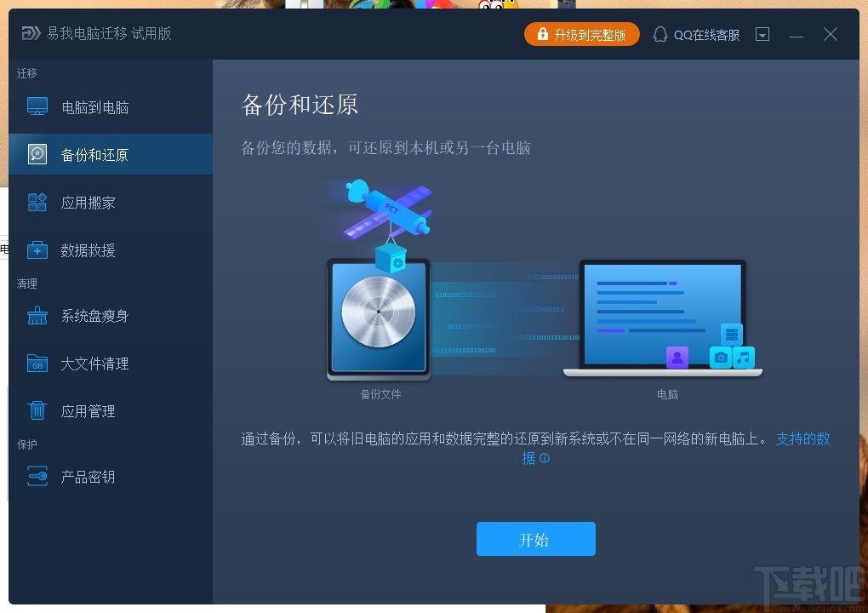868x613 pixels.
Task: Open the 备份和还原 backup icon
Action: click(37, 153)
